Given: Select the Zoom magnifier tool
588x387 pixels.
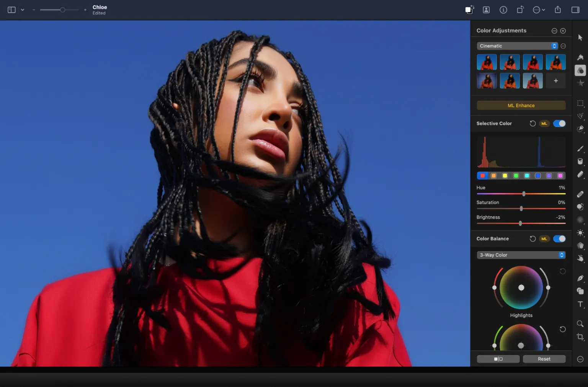Looking at the screenshot, I should (x=580, y=323).
